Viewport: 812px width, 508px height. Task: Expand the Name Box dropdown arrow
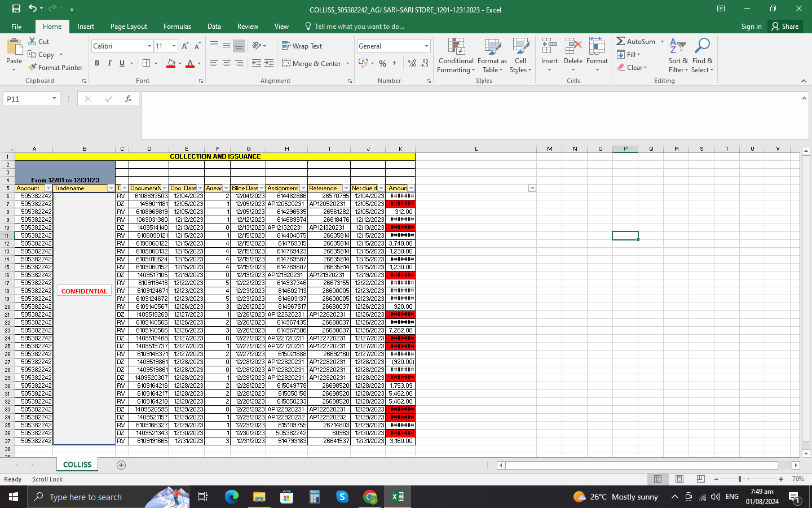tap(54, 99)
